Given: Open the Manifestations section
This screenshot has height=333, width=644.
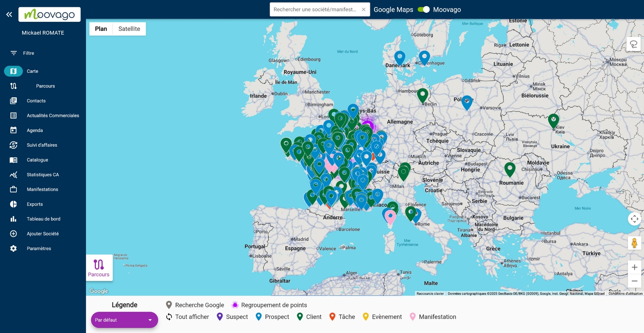Looking at the screenshot, I should tap(42, 189).
